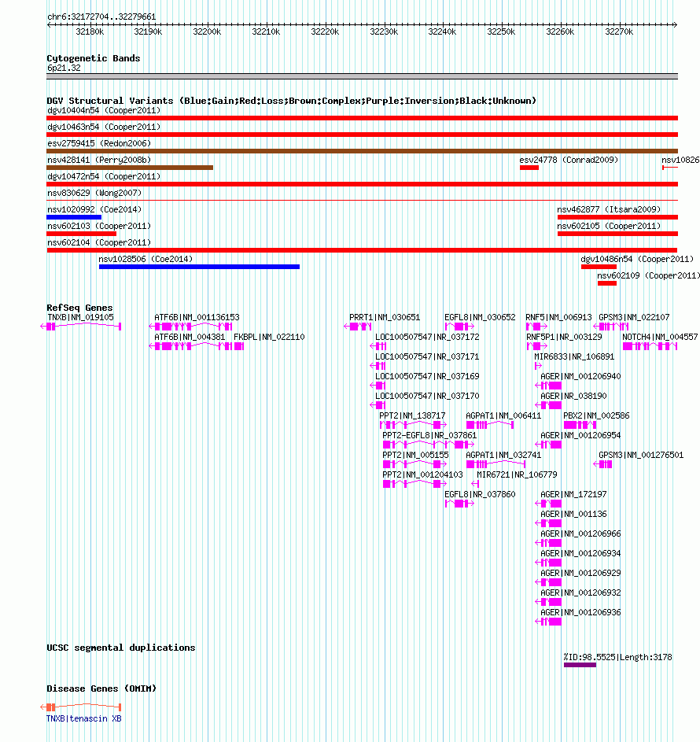Select the ATF6B|NM_001136153 gene label
Screen dimensions: 700x742
(197, 318)
